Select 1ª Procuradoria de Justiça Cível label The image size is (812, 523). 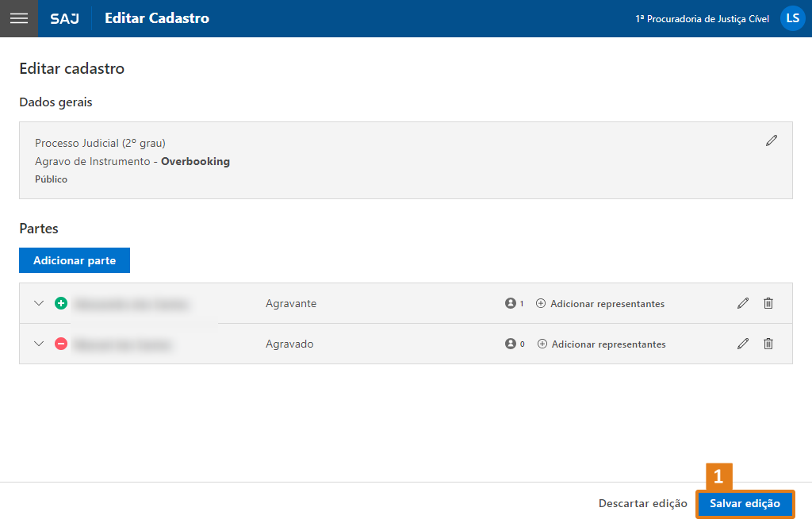(x=702, y=19)
